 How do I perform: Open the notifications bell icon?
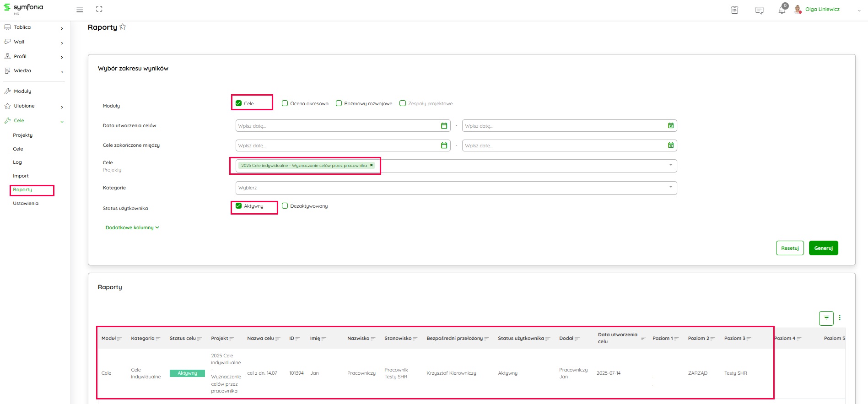(x=782, y=10)
